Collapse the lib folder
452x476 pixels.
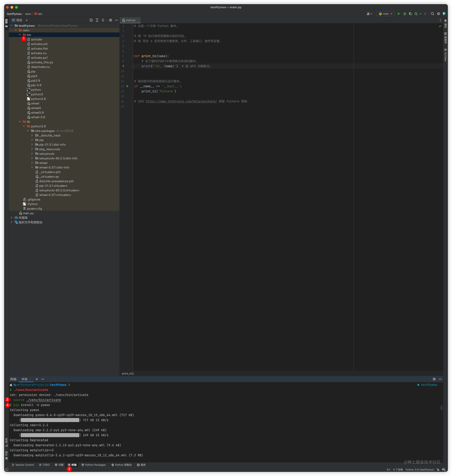(x=20, y=122)
